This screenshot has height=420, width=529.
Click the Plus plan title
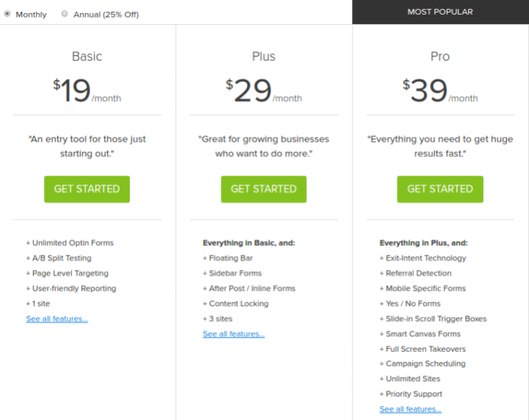pyautogui.click(x=264, y=57)
